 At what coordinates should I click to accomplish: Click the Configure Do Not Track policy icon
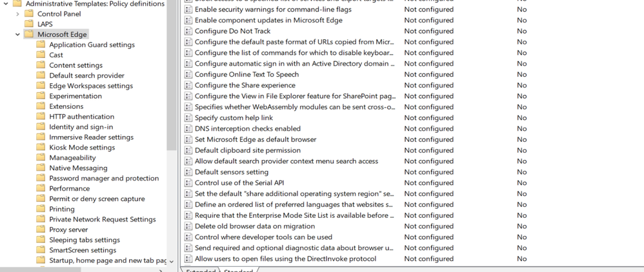pyautogui.click(x=188, y=31)
